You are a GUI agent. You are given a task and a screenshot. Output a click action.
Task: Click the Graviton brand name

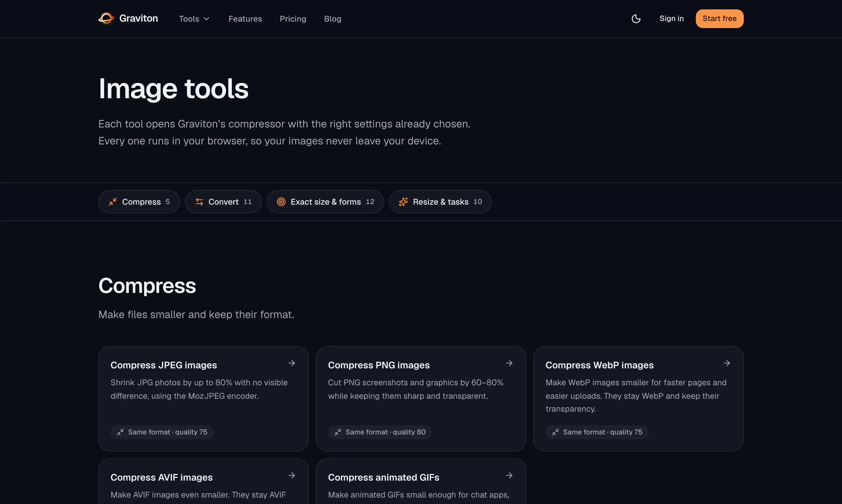tap(139, 18)
